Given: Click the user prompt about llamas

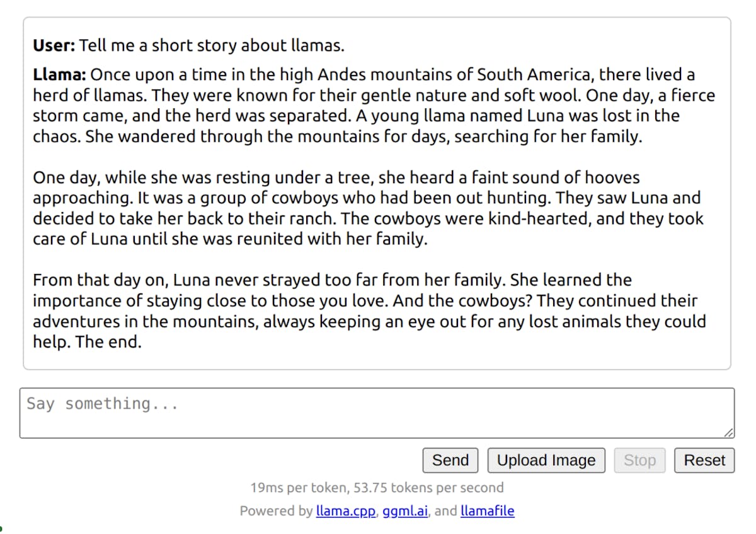Looking at the screenshot, I should tap(212, 45).
